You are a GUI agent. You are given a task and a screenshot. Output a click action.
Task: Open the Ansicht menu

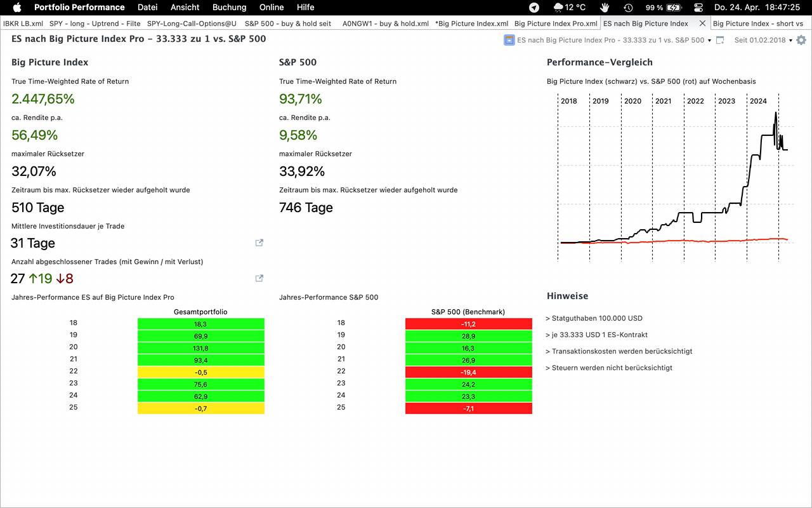coord(185,8)
